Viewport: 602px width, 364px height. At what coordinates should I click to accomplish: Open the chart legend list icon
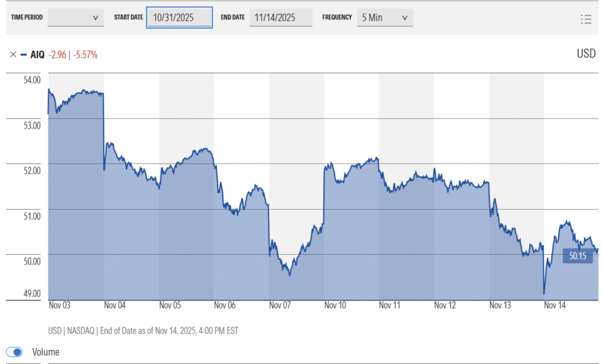coord(585,19)
